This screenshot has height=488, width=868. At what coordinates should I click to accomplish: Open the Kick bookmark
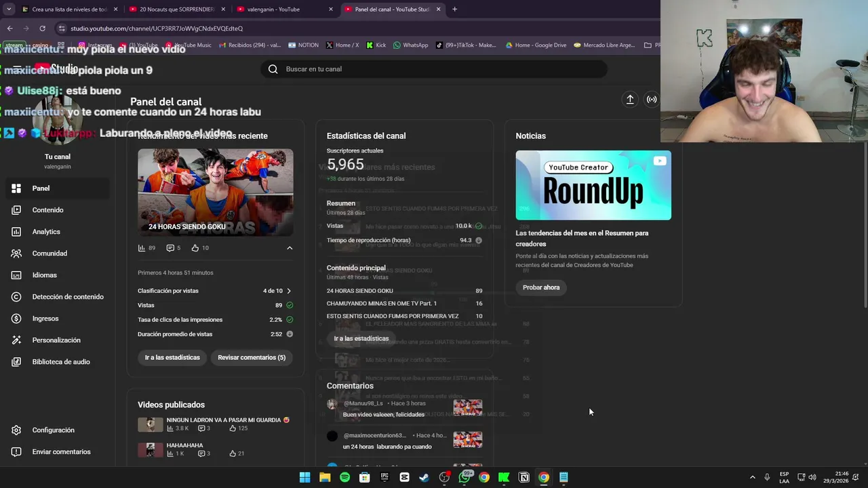pyautogui.click(x=376, y=45)
